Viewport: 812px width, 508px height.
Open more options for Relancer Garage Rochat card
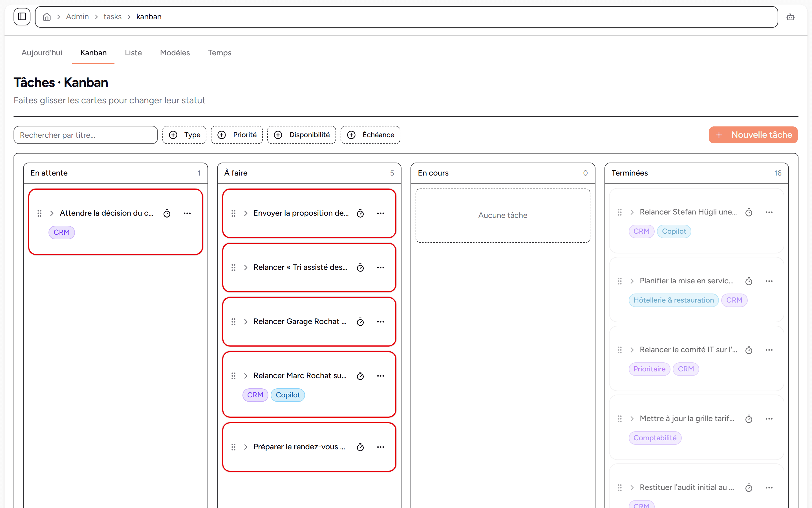(x=381, y=321)
